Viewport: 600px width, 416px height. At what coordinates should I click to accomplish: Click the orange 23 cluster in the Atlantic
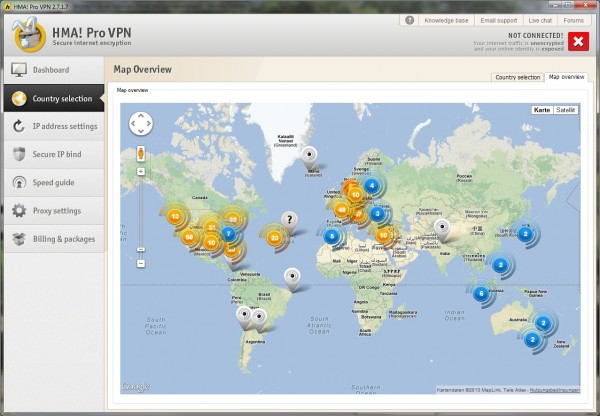[274, 238]
